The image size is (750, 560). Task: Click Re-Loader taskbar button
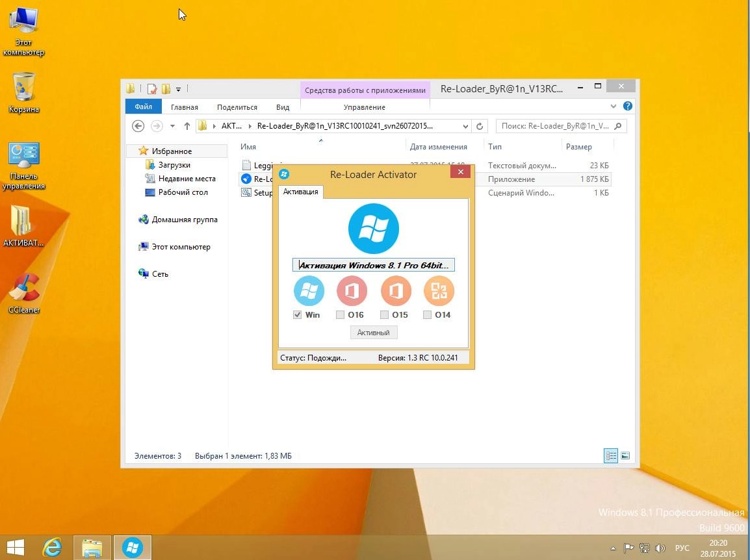tap(133, 548)
